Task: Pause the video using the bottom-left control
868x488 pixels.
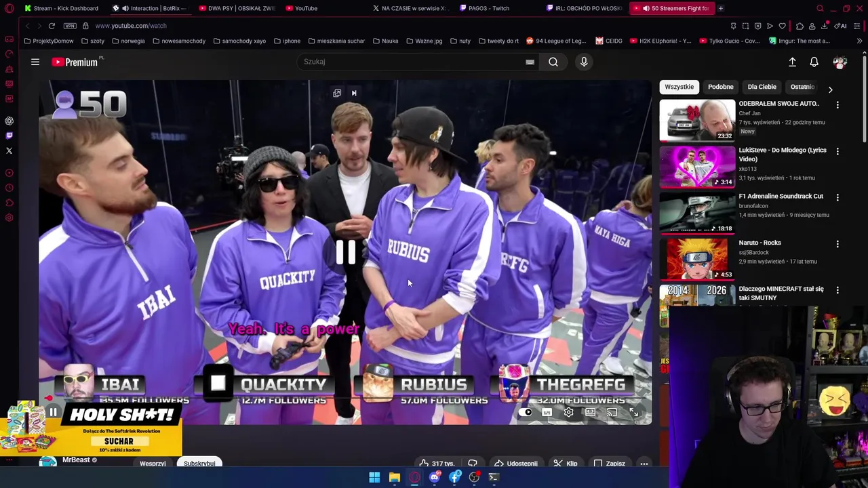Action: click(53, 412)
